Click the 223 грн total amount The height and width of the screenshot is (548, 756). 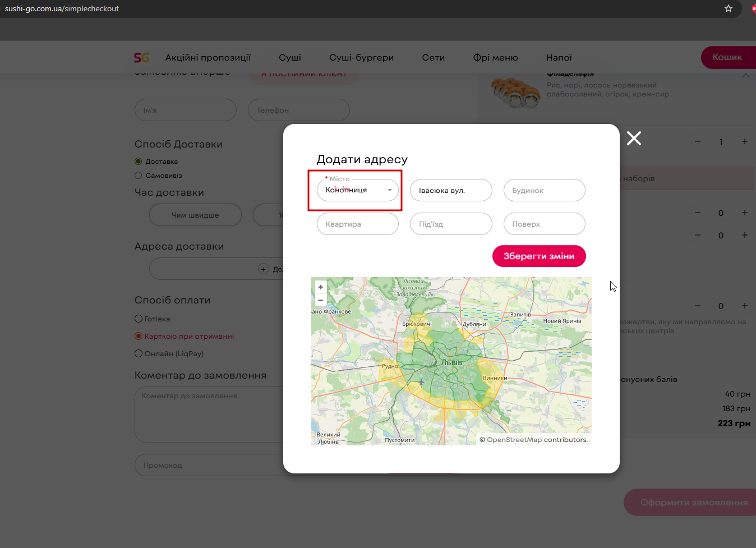pos(734,423)
